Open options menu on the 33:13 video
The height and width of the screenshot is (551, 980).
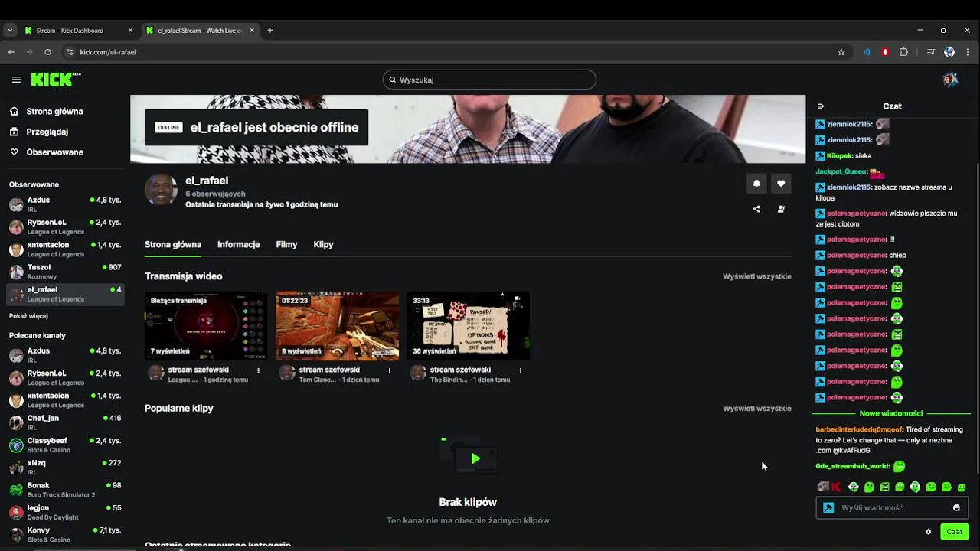pos(520,370)
